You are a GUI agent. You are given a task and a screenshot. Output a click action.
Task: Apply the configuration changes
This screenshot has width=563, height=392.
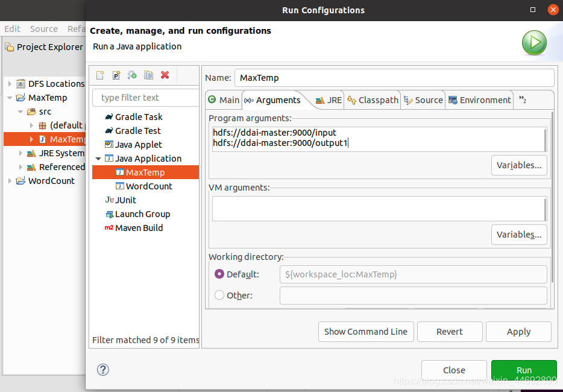coord(518,332)
